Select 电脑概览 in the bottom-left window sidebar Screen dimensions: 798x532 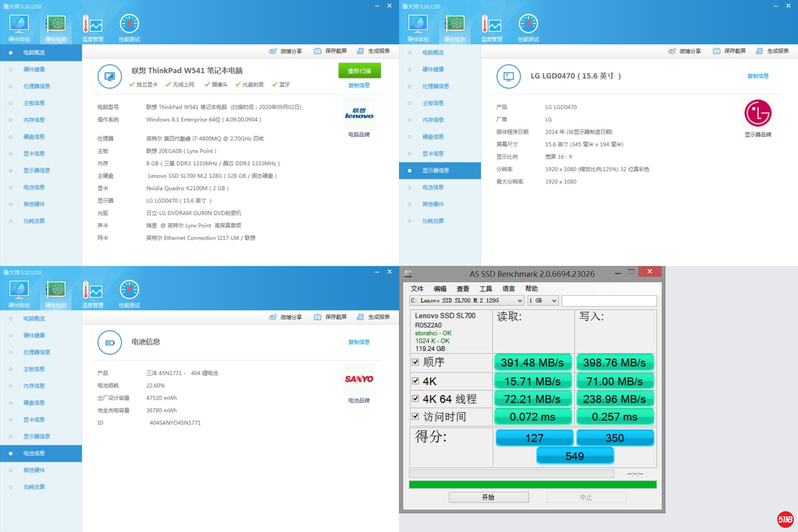tap(41, 318)
